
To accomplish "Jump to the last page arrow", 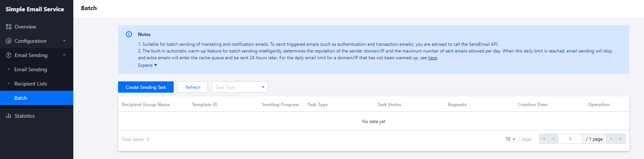I will point(621,139).
